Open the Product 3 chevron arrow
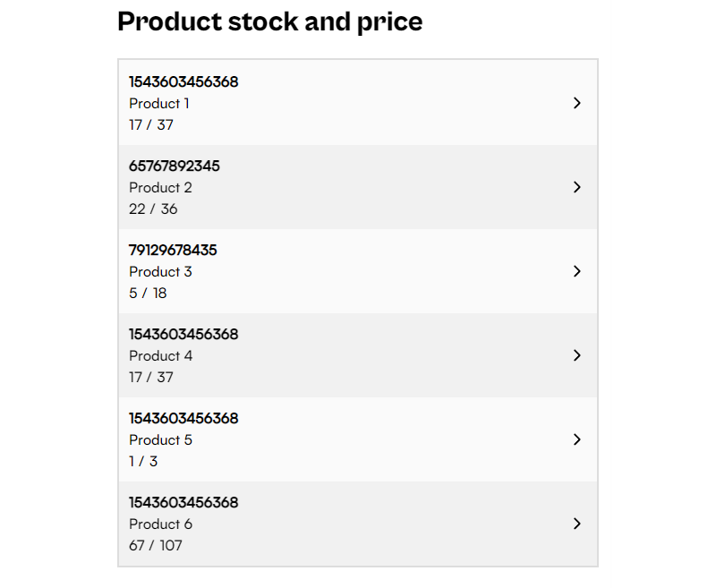 point(577,271)
